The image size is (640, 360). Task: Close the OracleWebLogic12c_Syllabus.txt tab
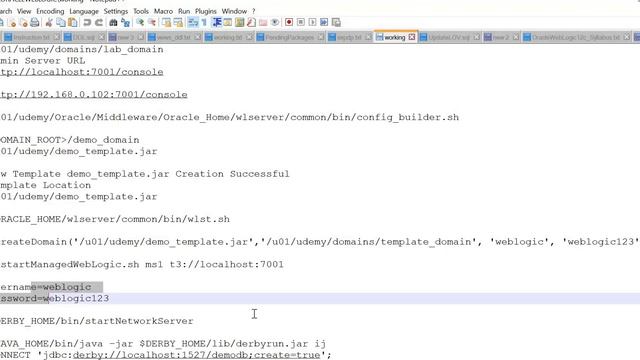pyautogui.click(x=627, y=37)
